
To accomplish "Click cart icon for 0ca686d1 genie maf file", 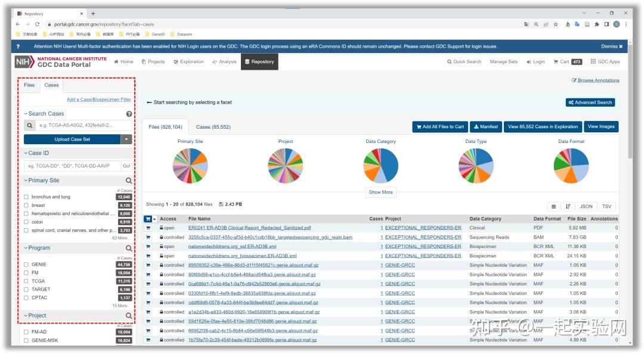I will click(x=148, y=284).
